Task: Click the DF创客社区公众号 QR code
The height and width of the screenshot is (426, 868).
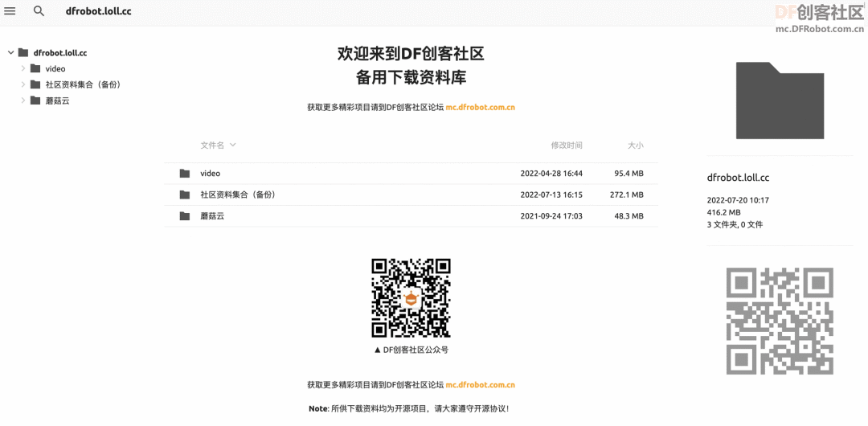Action: tap(411, 298)
